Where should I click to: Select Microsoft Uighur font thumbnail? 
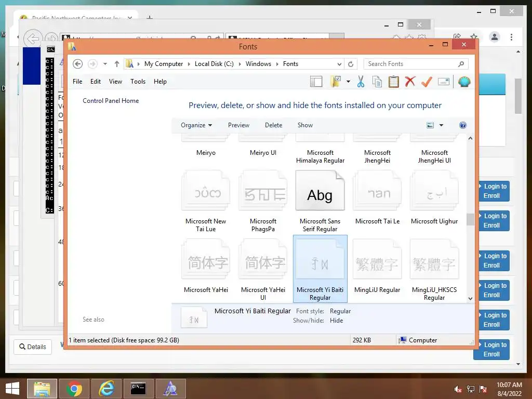pos(434,190)
